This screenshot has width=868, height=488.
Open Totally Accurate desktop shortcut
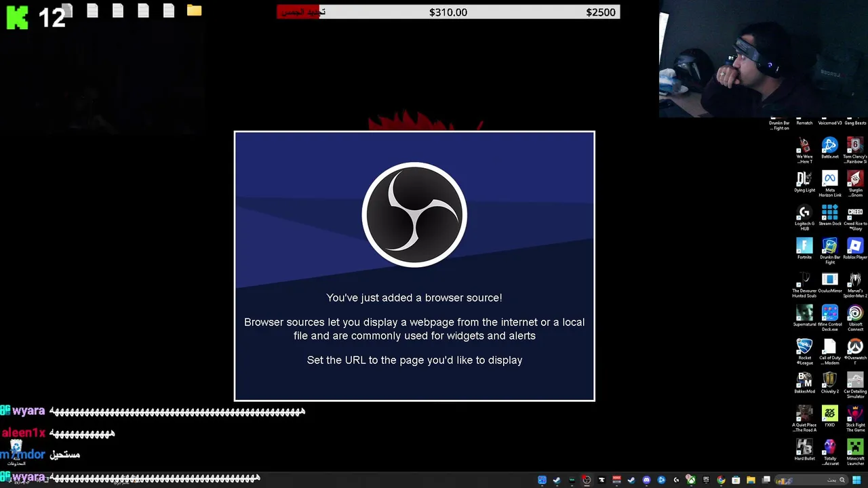[830, 453]
